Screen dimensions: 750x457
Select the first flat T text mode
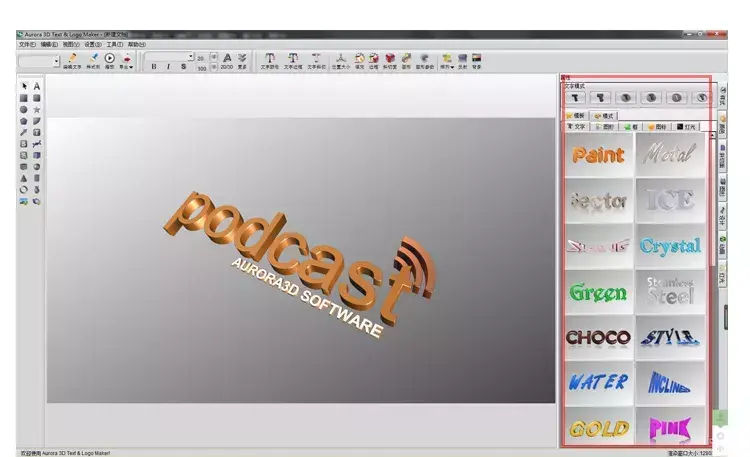click(575, 98)
